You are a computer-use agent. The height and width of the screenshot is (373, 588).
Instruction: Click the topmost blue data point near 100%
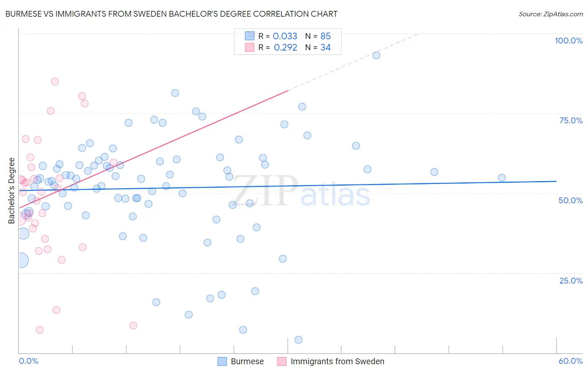pos(376,55)
